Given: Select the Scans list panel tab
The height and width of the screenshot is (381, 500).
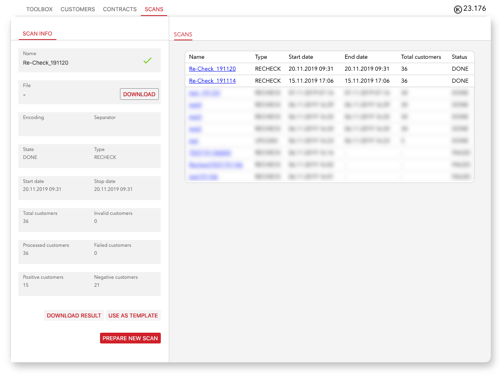Looking at the screenshot, I should (183, 34).
